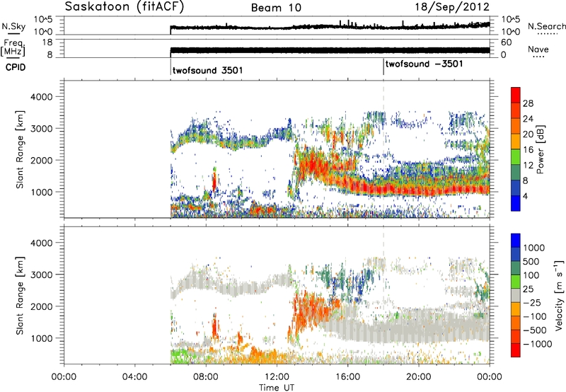The height and width of the screenshot is (392, 566).
Task: Click the 'twofsound 3501' CPID label
Action: click(x=207, y=70)
